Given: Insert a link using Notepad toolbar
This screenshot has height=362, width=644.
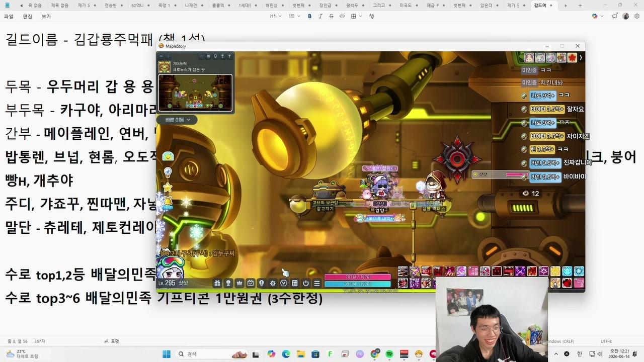Looking at the screenshot, I should pyautogui.click(x=342, y=16).
